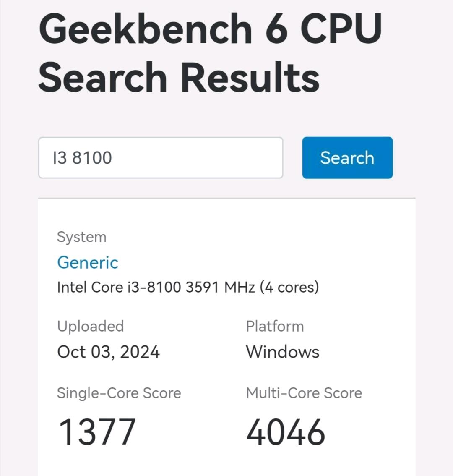Image resolution: width=453 pixels, height=476 pixels.
Task: Open the Generic system link
Action: pyautogui.click(x=88, y=262)
